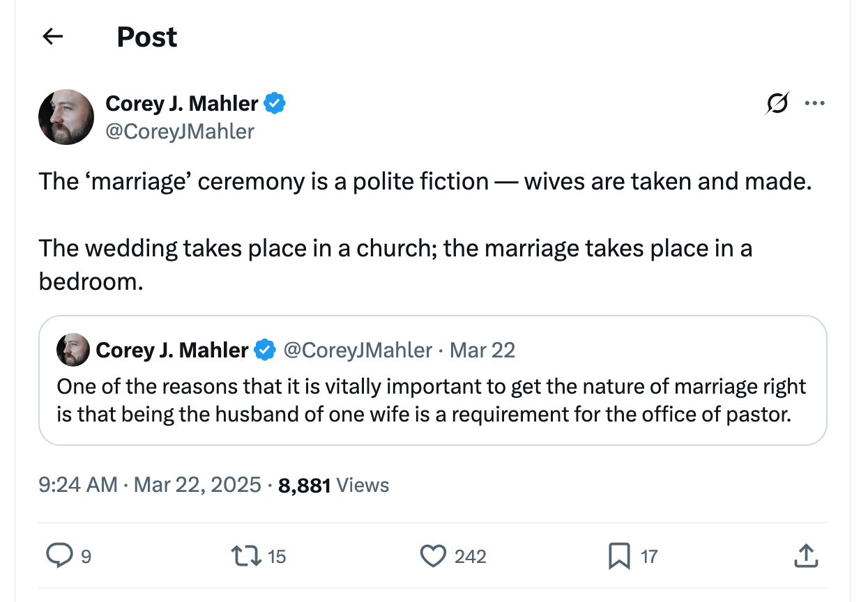Click the main post's profile avatar
The width and height of the screenshot is (868, 602).
(66, 117)
